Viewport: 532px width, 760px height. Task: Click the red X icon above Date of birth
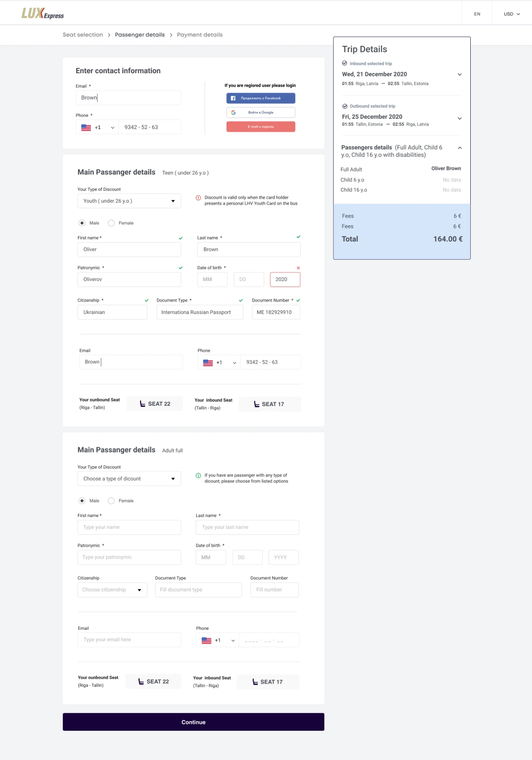298,268
